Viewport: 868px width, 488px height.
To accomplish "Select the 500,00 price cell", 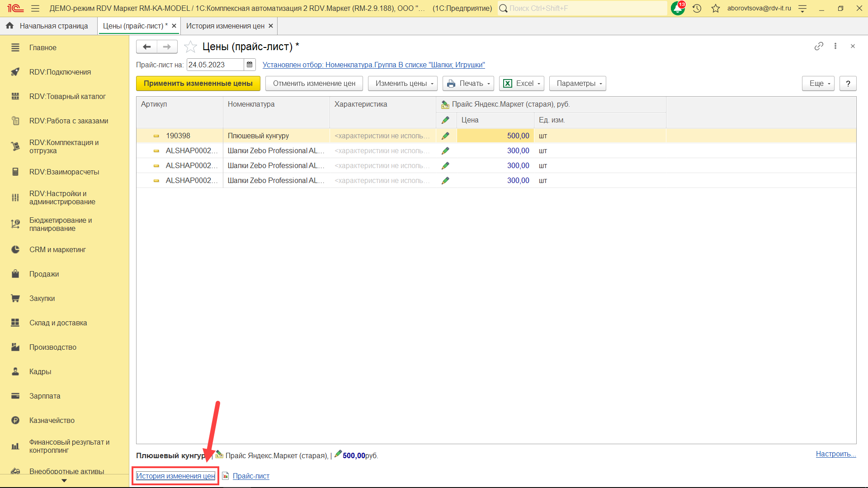I will click(x=495, y=136).
